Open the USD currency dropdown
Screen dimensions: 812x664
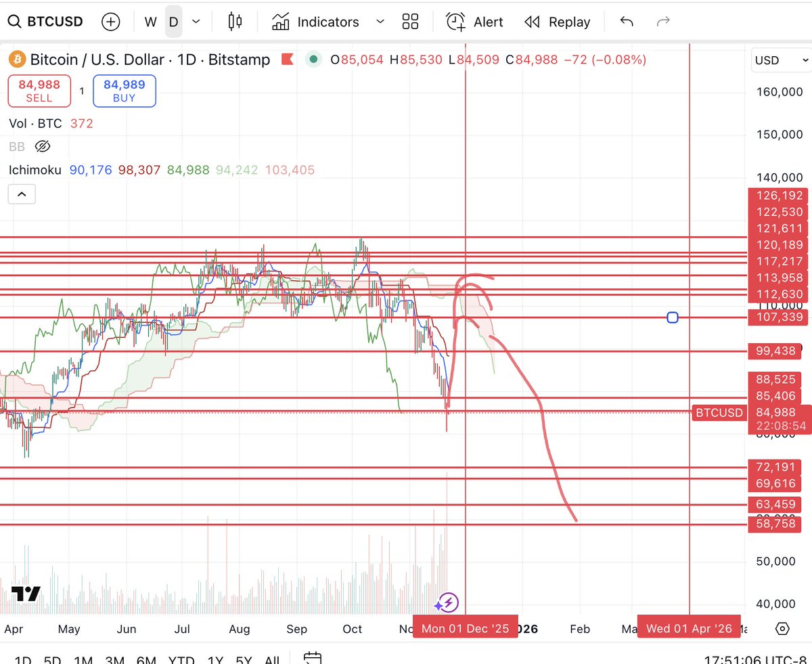782,60
